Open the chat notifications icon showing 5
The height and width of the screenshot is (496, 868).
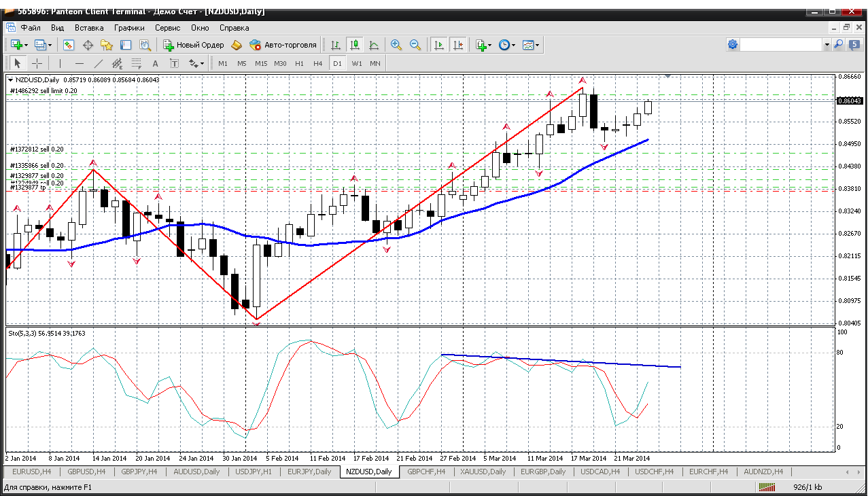[854, 45]
